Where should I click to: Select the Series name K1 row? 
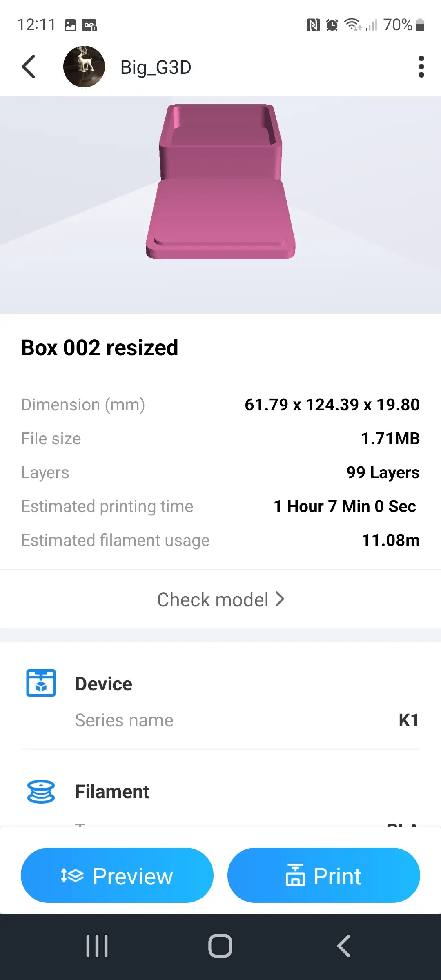pos(247,720)
